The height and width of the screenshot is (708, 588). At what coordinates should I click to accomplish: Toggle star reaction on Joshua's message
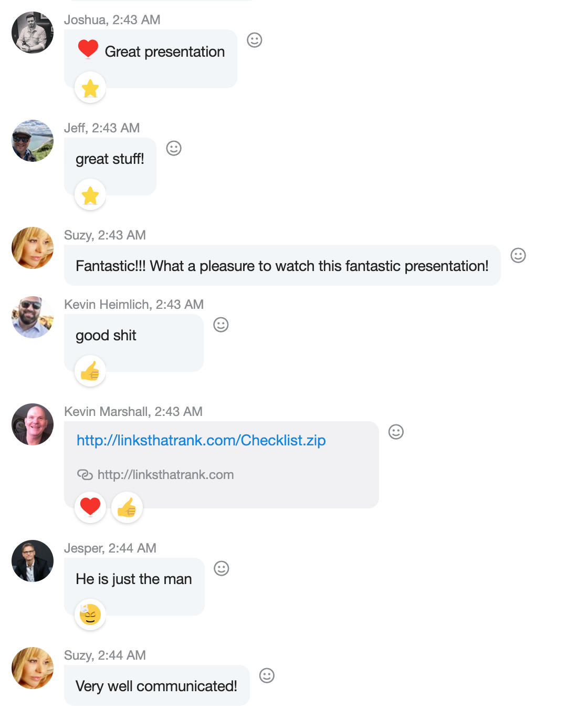click(x=90, y=88)
